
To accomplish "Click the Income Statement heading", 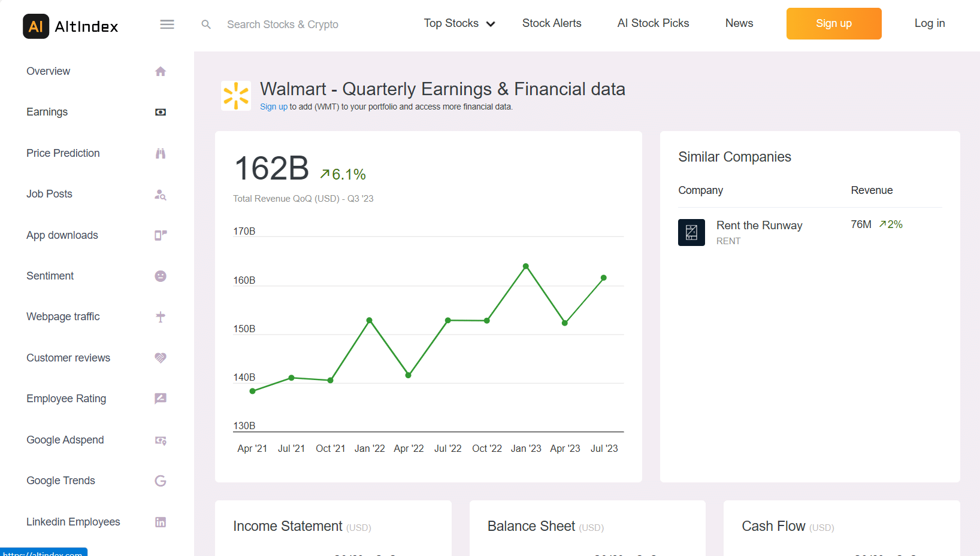I will (x=288, y=526).
